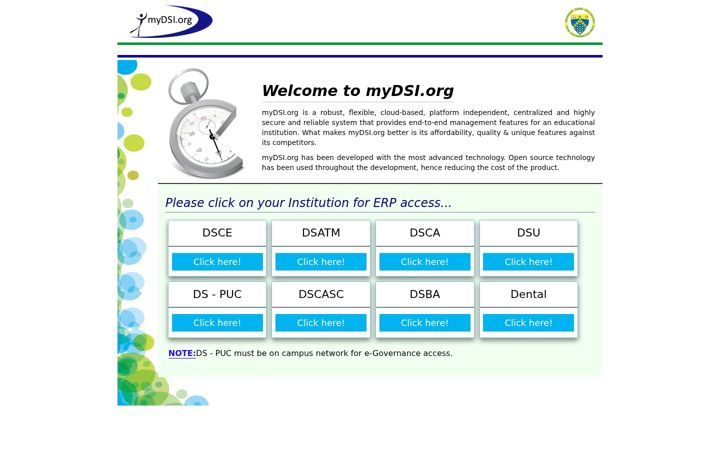This screenshot has width=720, height=450.
Task: Click the 'Please click on your Institution' heading
Action: click(308, 202)
